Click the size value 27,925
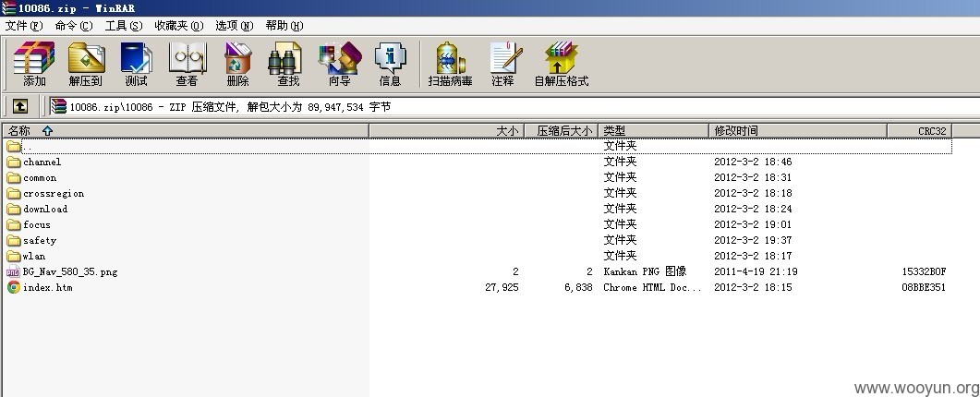 click(x=502, y=287)
